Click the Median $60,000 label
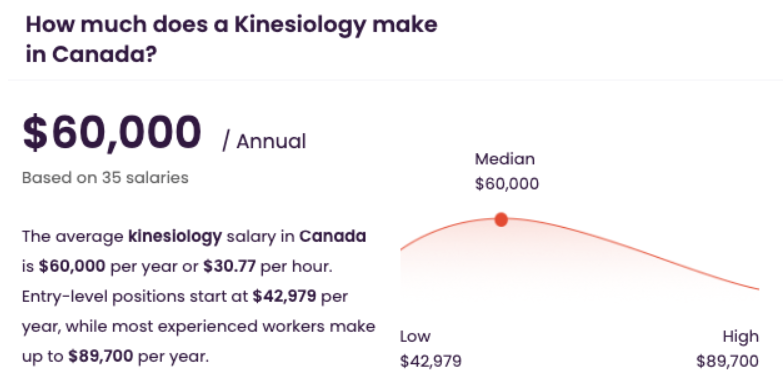Screen dimensions: 784x391 click(507, 172)
